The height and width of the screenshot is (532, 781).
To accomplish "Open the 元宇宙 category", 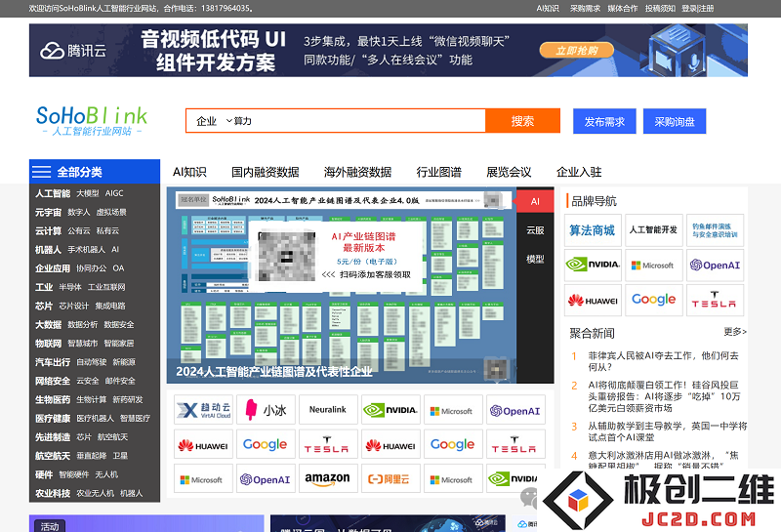I will 48,212.
